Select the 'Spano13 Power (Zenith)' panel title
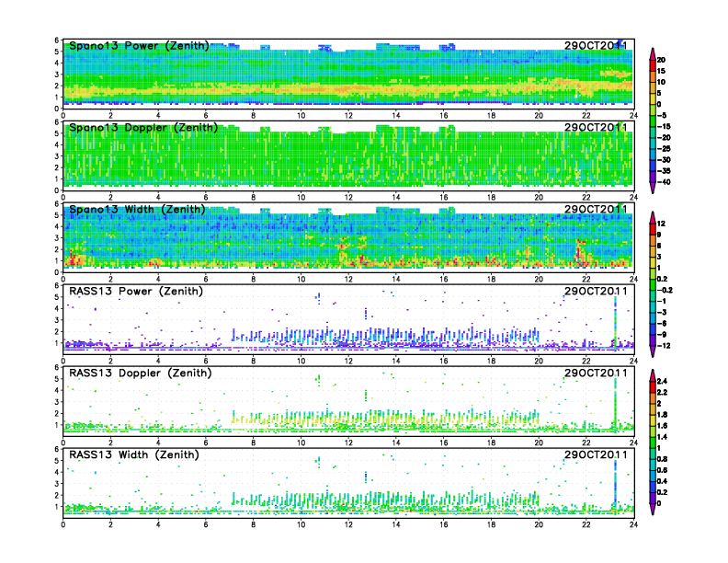 click(140, 46)
